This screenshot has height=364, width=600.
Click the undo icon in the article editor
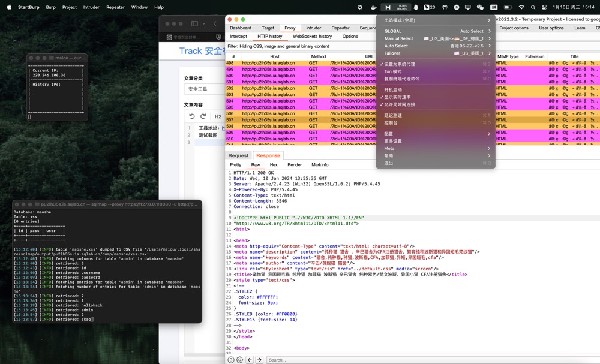(x=192, y=116)
